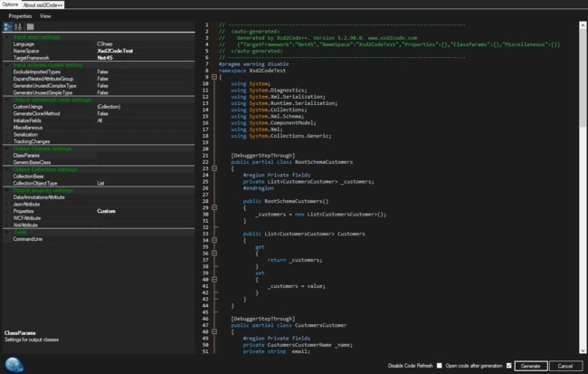Click the Cancel button
588x374 pixels.
click(x=565, y=366)
